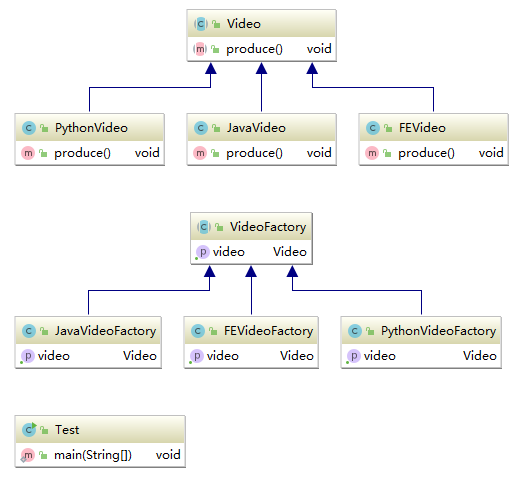This screenshot has height=480, width=526.
Task: Click produce() in the JavaVideo node
Action: click(x=254, y=153)
